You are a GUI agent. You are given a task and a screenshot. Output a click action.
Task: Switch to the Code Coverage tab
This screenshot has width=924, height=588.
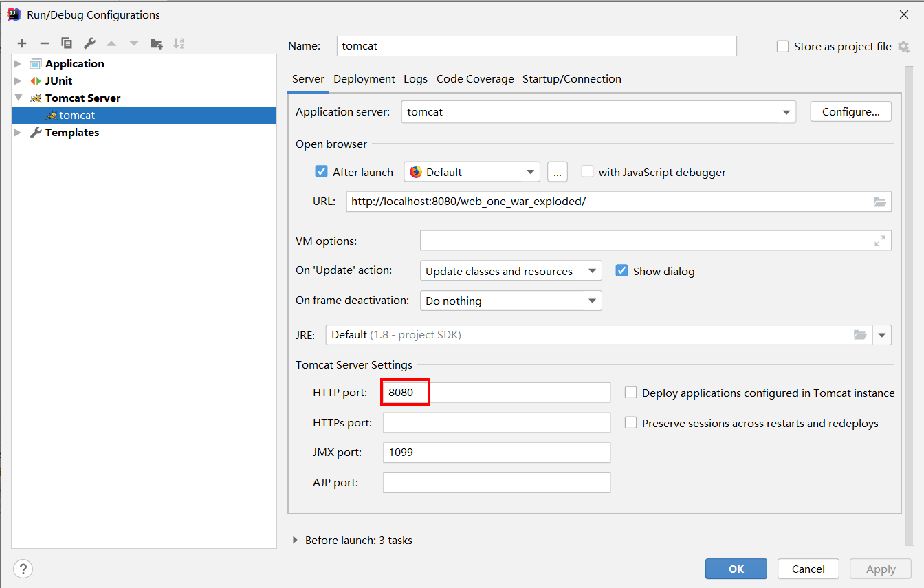[475, 79]
